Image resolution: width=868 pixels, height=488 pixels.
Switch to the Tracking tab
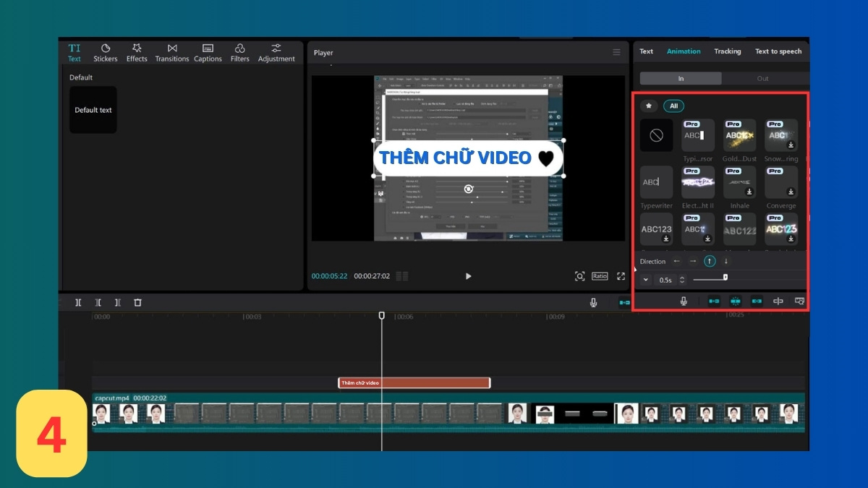728,51
